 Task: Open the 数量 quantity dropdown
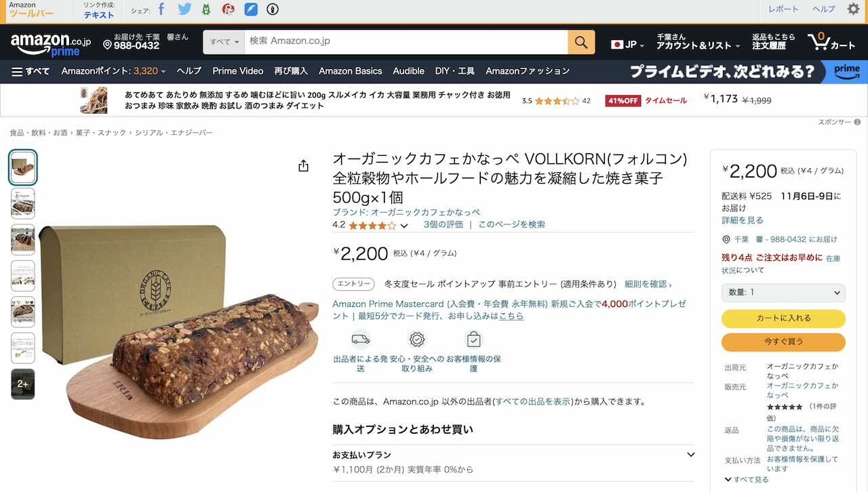tap(783, 293)
